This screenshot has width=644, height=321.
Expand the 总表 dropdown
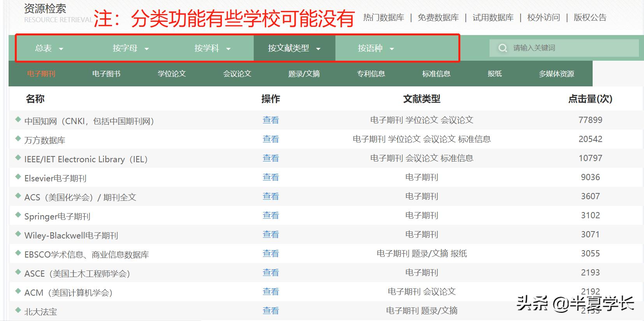pos(49,48)
